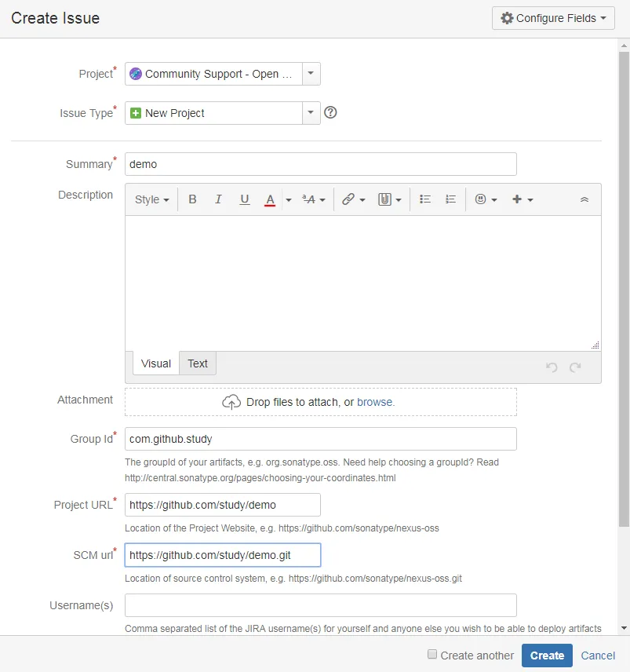Insert a link into the description
The height and width of the screenshot is (672, 630).
[x=350, y=199]
